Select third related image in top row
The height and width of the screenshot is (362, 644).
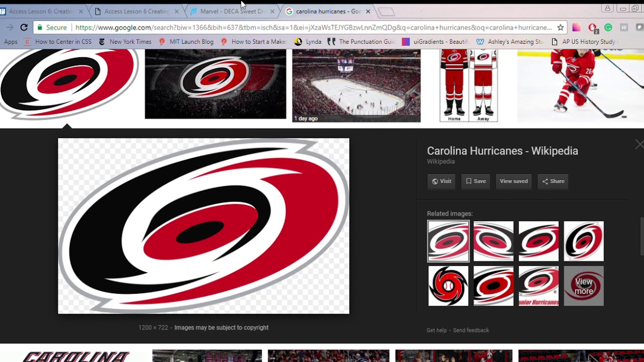point(538,241)
